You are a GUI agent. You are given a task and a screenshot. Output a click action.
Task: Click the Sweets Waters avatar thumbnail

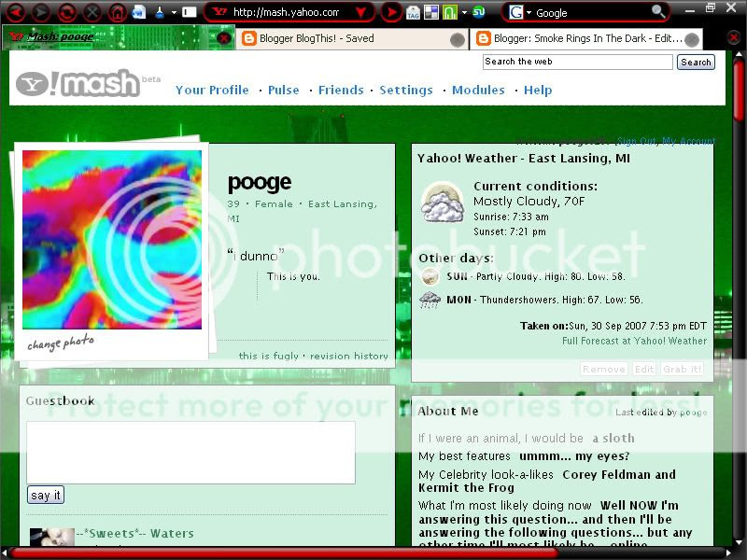point(52,537)
